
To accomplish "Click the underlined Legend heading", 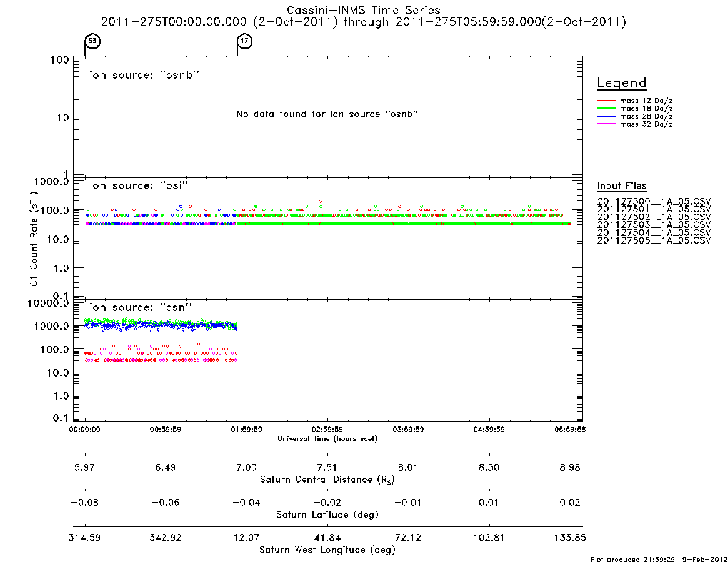I will pyautogui.click(x=622, y=83).
